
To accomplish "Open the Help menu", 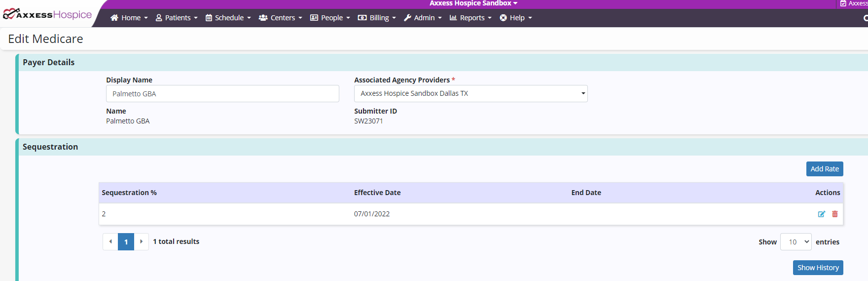I will coord(516,18).
